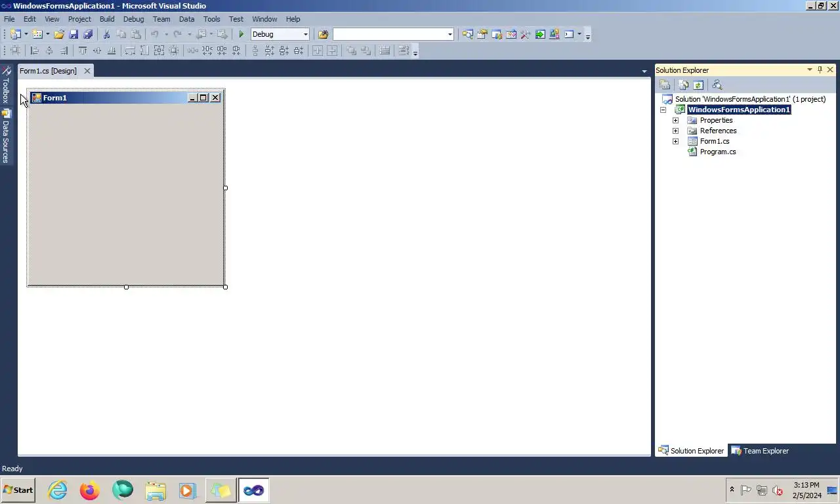Click the Add New Item toolbar icon

[x=37, y=34]
